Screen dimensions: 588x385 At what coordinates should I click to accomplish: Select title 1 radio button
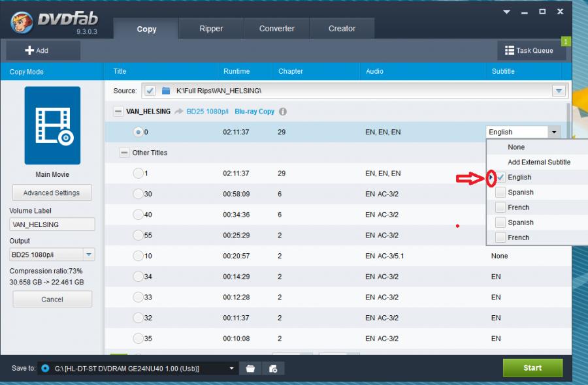coord(138,173)
